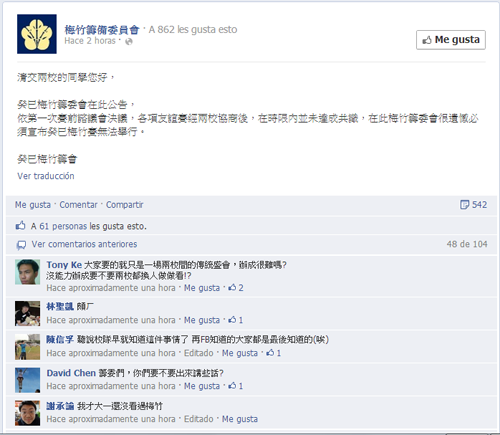The height and width of the screenshot is (435, 500).
Task: Toggle Me gusta under the post
Action: click(33, 205)
